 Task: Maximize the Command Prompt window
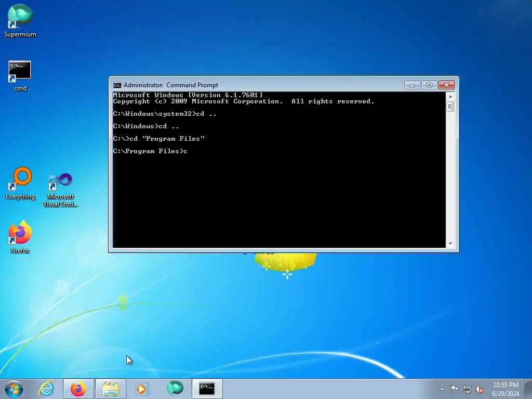pyautogui.click(x=429, y=85)
